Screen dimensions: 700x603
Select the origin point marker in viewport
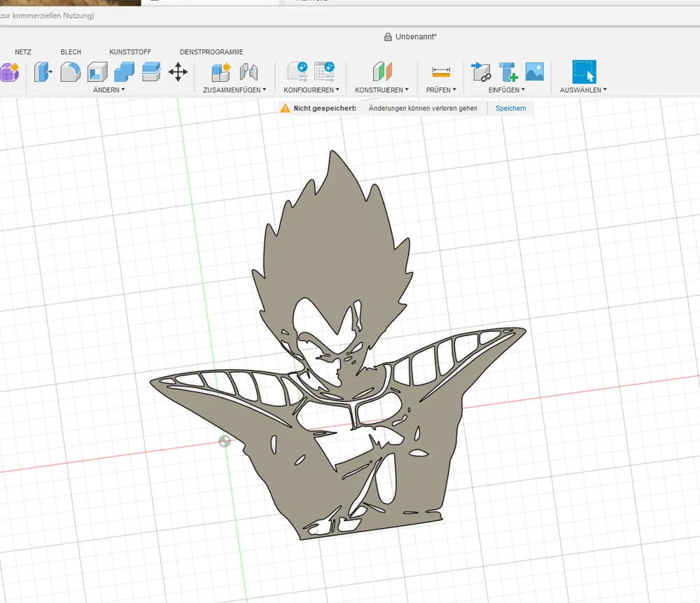pos(225,441)
